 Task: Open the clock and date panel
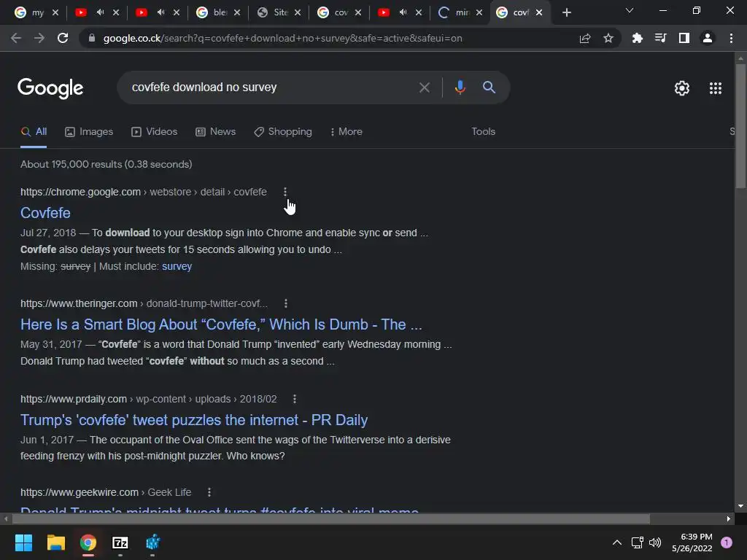tap(692, 542)
